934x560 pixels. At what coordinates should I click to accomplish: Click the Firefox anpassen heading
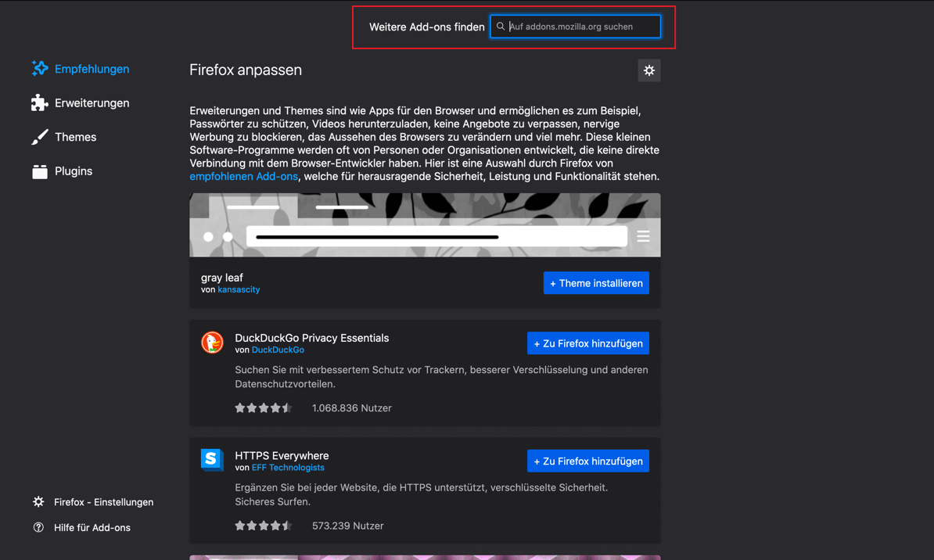tap(246, 70)
